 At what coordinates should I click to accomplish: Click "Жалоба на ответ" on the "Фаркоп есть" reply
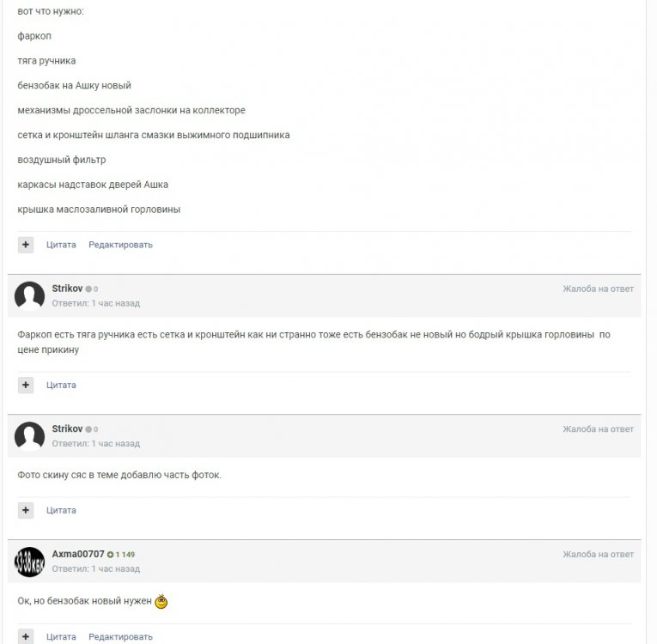[x=598, y=289]
